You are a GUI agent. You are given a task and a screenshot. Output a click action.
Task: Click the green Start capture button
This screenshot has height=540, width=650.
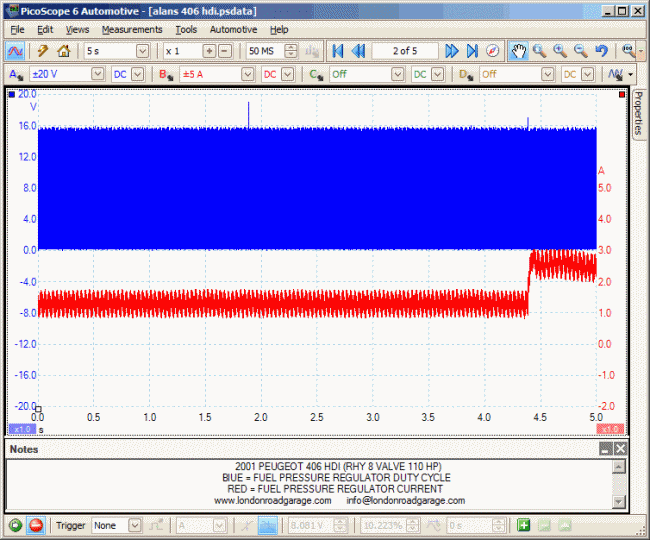click(16, 525)
